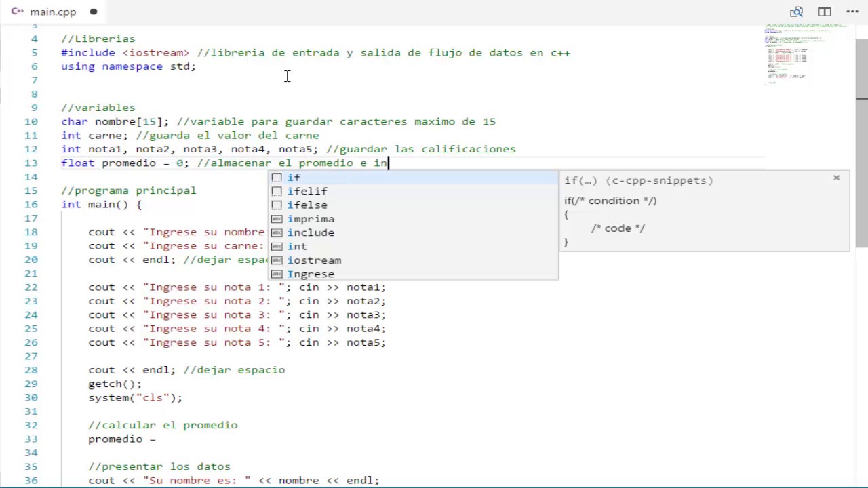Click the snippet icon beside 'ifelse'
868x488 pixels.
pyautogui.click(x=277, y=205)
